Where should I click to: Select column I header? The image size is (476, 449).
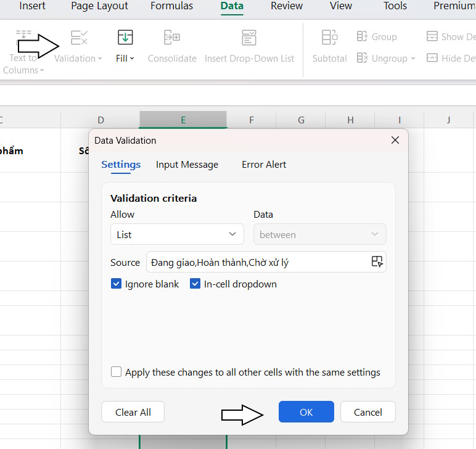pos(400,120)
